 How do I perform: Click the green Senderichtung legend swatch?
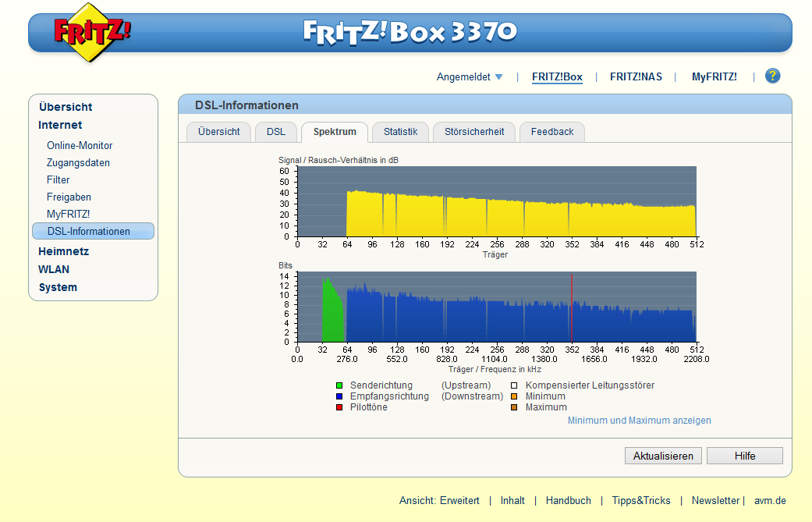pyautogui.click(x=339, y=385)
